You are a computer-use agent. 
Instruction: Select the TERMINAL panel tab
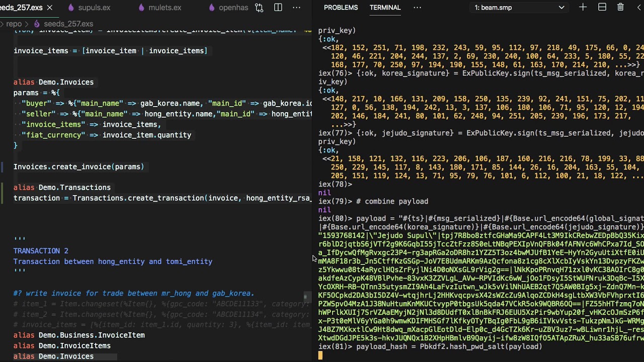(x=385, y=8)
